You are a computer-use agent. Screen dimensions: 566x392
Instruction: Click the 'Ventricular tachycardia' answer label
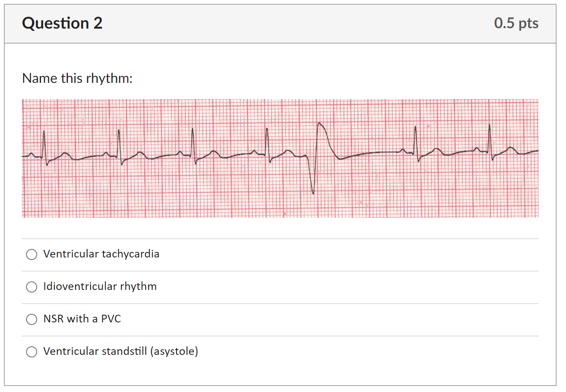[101, 254]
